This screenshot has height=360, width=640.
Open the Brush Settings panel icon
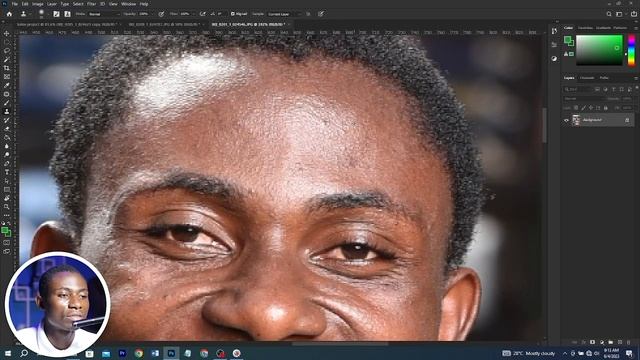point(56,14)
